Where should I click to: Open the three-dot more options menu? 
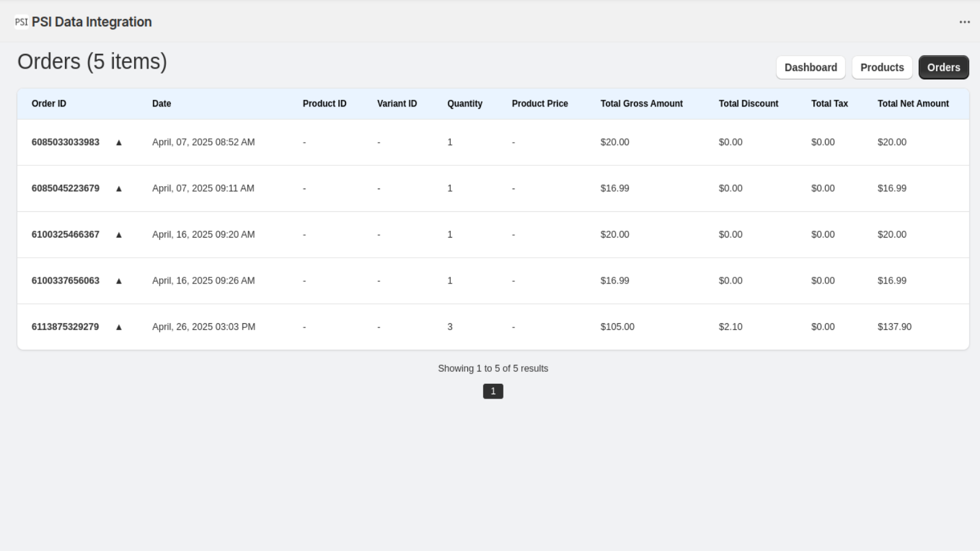pyautogui.click(x=965, y=22)
